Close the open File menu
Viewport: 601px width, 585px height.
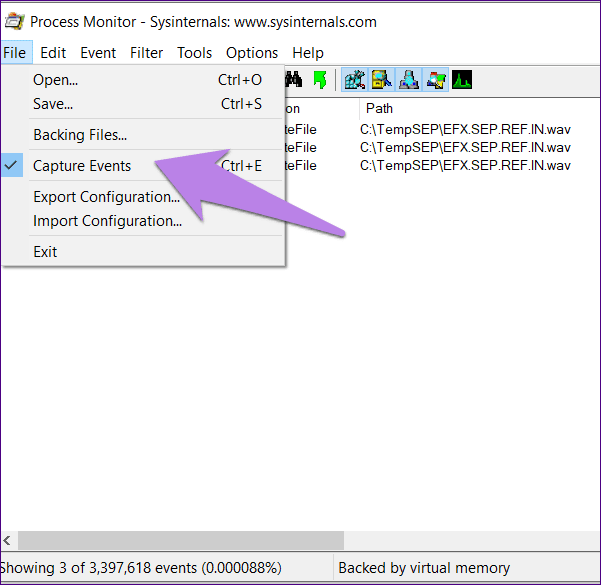[16, 53]
